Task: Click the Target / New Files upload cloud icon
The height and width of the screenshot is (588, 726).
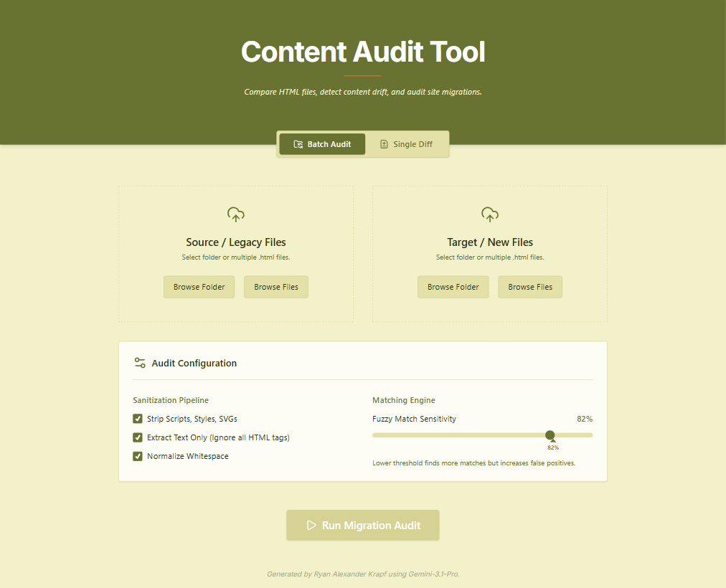Action: click(x=490, y=214)
